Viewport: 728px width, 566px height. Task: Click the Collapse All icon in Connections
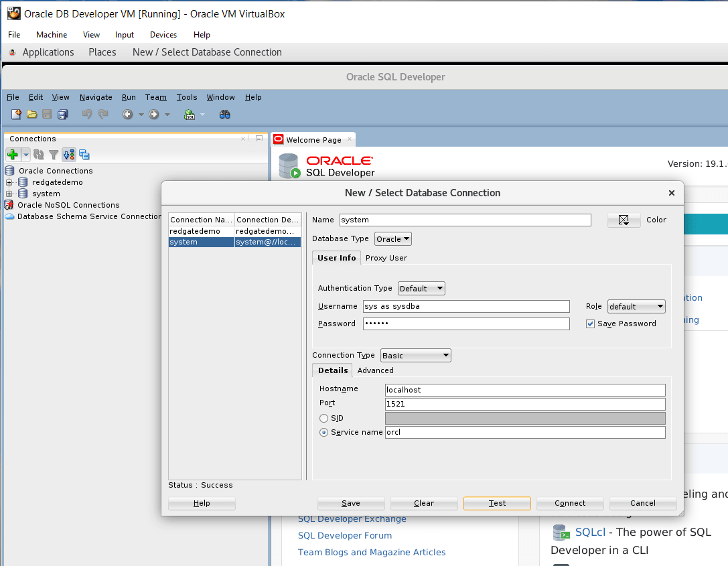tap(84, 155)
